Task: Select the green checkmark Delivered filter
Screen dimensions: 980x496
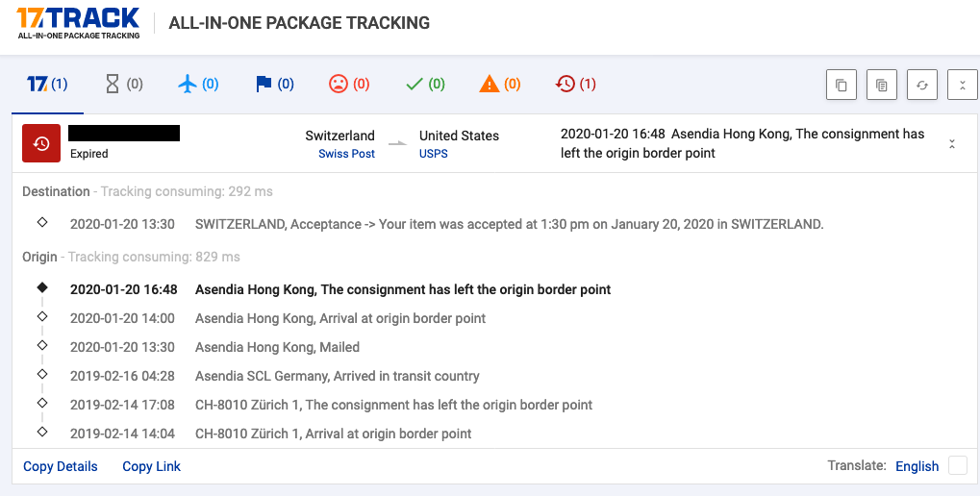Action: 424,85
